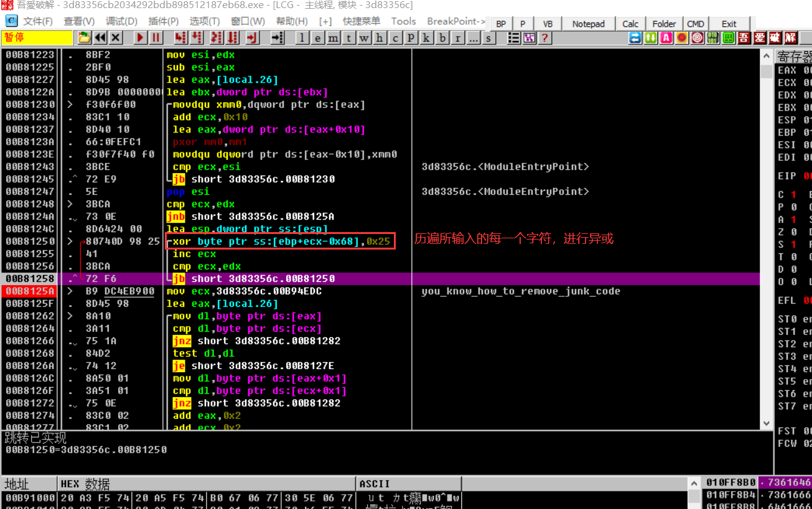Click the orange record-dot plugin icon
Image resolution: width=812 pixels, height=509 pixels.
[x=682, y=38]
